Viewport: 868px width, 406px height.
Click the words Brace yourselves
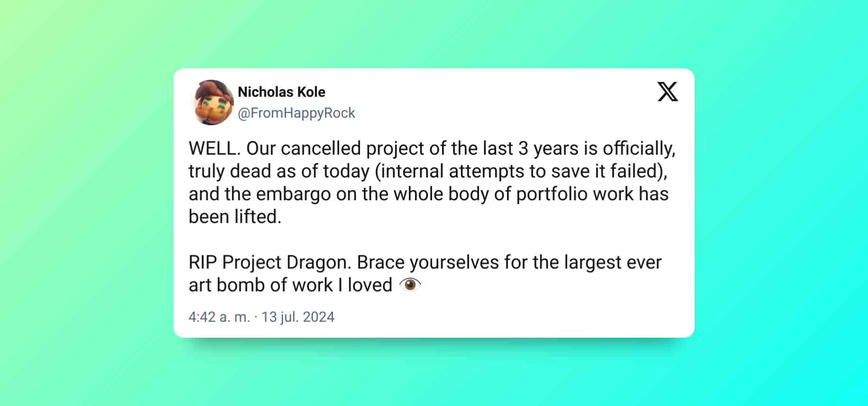click(428, 262)
